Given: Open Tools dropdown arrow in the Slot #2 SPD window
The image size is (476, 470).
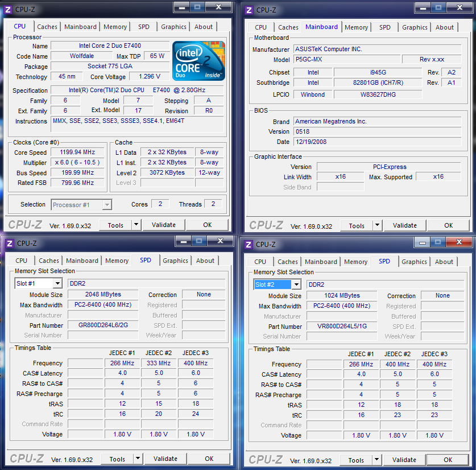Looking at the screenshot, I should [376, 460].
